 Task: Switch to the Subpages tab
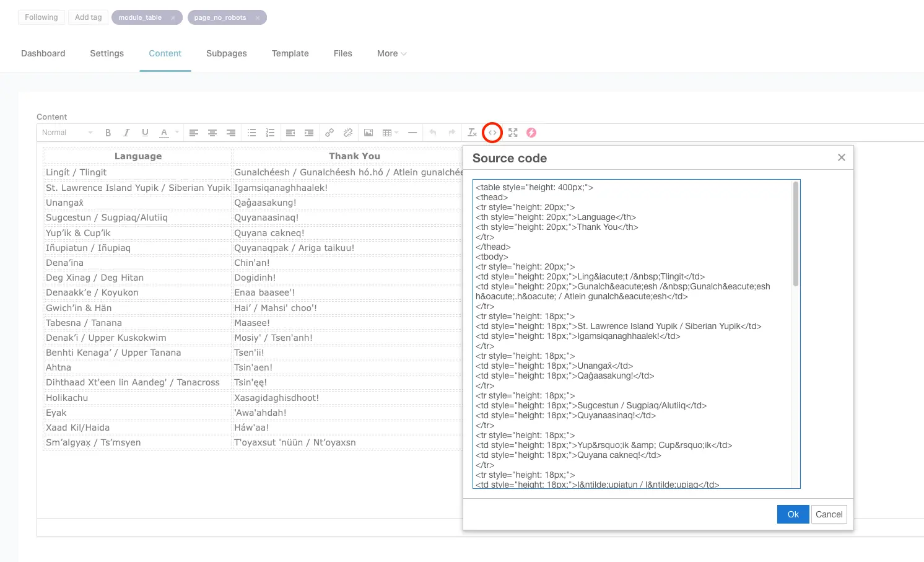pos(226,53)
